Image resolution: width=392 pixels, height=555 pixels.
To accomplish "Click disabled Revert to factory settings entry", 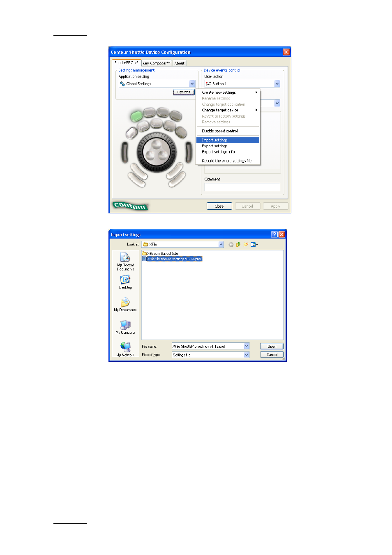I will (228, 116).
